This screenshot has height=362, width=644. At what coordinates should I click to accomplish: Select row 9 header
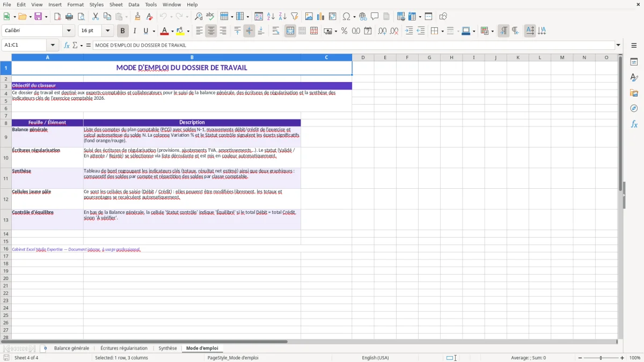tap(6, 137)
